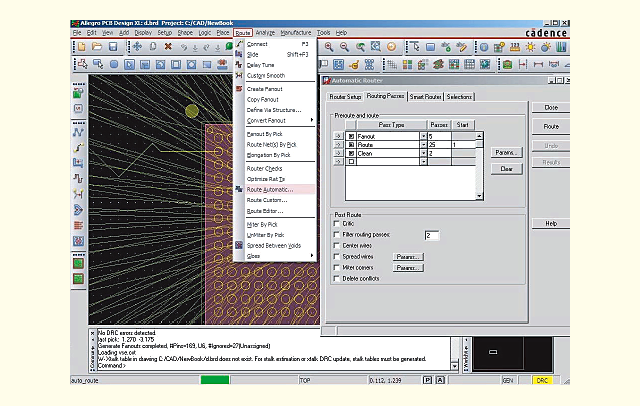Click the Open folder toolbar icon
This screenshot has width=640, height=406.
[x=97, y=47]
